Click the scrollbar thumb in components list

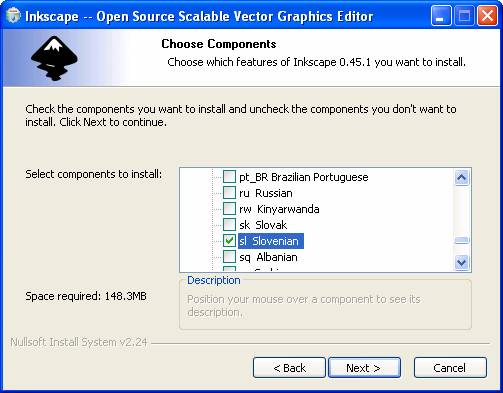pyautogui.click(x=462, y=240)
